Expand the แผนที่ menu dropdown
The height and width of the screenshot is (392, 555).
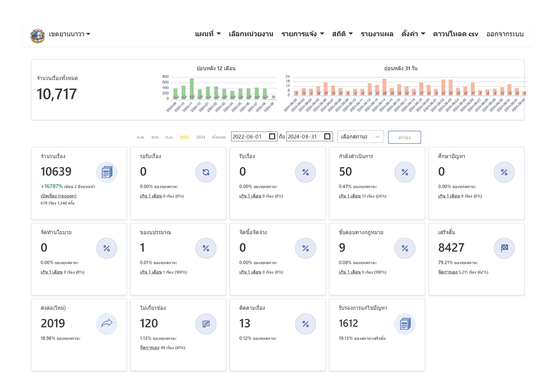208,34
